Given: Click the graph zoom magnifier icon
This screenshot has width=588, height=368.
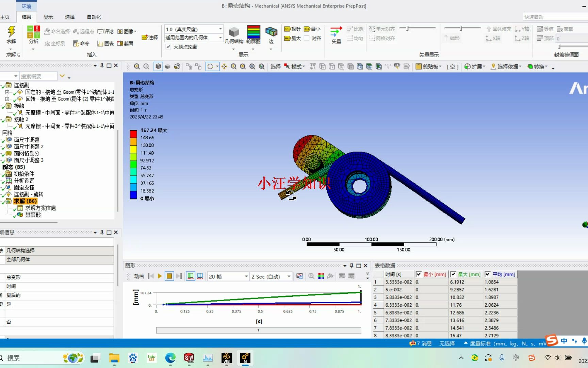Looking at the screenshot, I should click(311, 276).
